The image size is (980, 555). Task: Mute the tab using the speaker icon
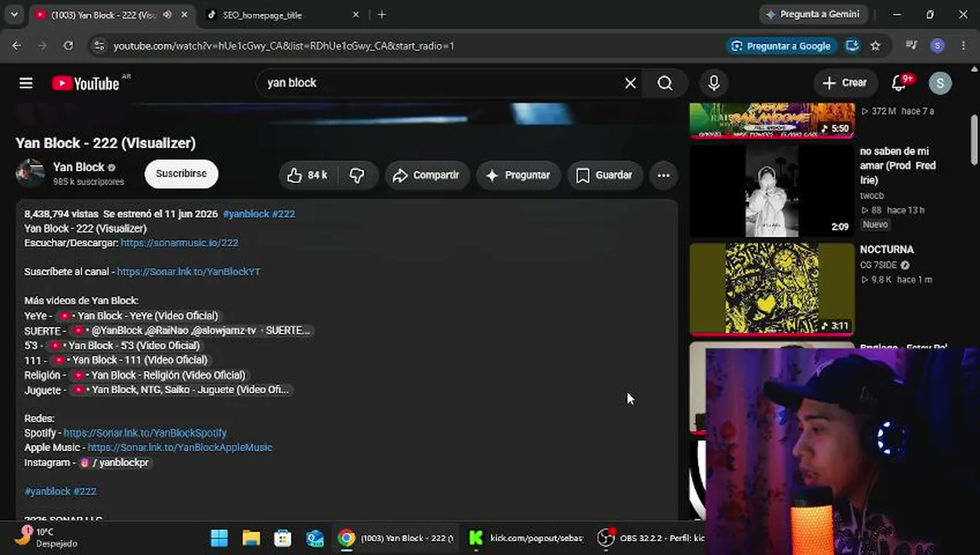coord(167,15)
